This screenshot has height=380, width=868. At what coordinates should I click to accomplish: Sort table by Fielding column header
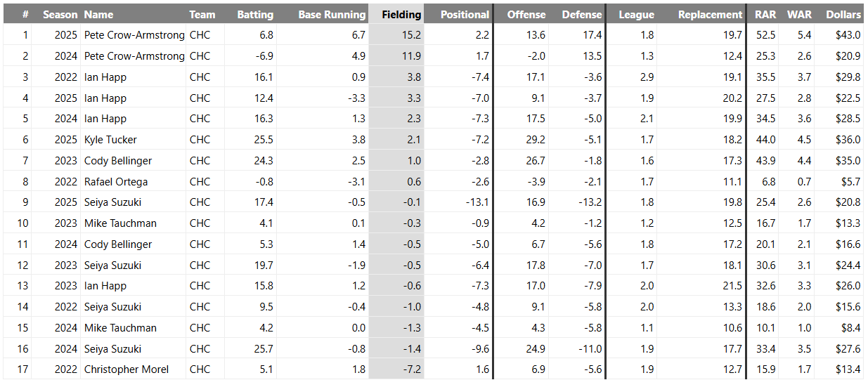tap(401, 14)
